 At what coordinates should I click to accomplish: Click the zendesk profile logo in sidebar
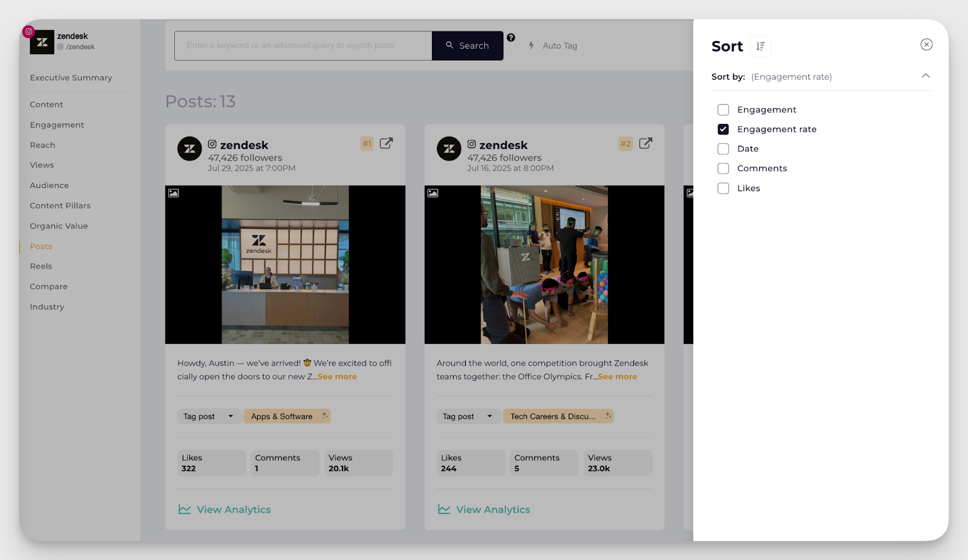coord(42,42)
